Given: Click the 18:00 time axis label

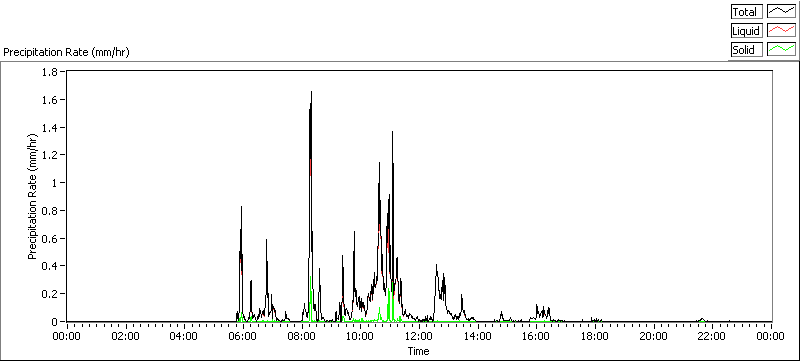Looking at the screenshot, I should [595, 336].
